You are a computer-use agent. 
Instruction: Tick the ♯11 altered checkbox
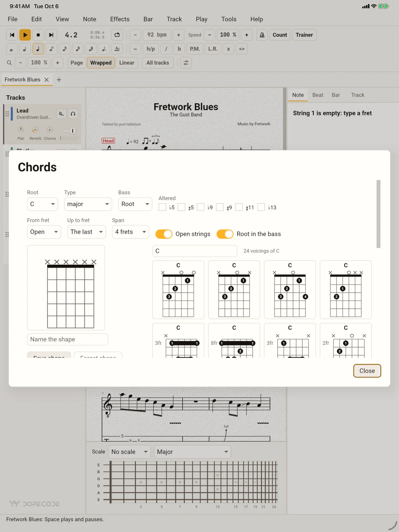click(x=239, y=207)
